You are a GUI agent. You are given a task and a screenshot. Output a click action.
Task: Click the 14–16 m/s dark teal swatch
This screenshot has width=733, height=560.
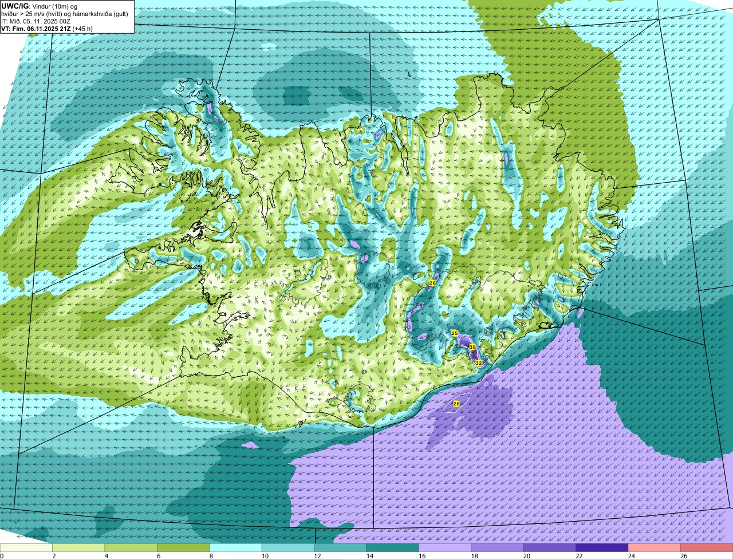pos(393,548)
